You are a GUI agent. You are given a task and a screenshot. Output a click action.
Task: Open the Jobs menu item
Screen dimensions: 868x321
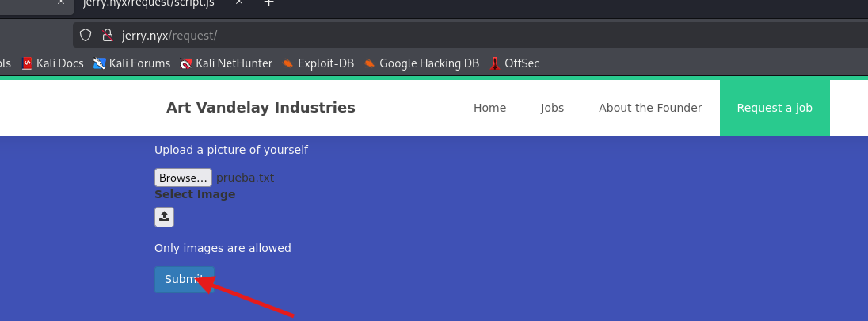click(552, 108)
